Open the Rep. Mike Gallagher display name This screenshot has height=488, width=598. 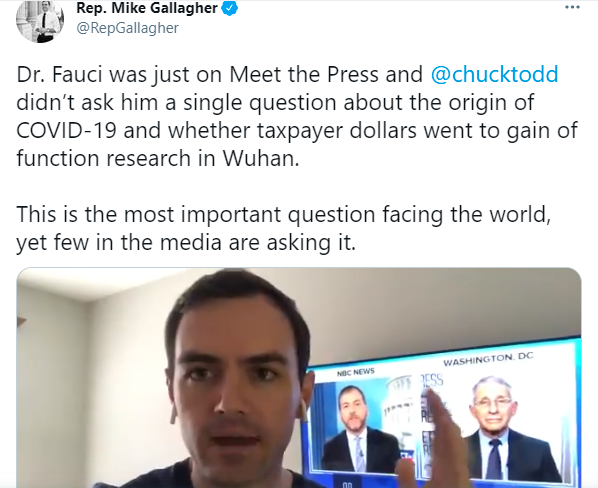[147, 8]
